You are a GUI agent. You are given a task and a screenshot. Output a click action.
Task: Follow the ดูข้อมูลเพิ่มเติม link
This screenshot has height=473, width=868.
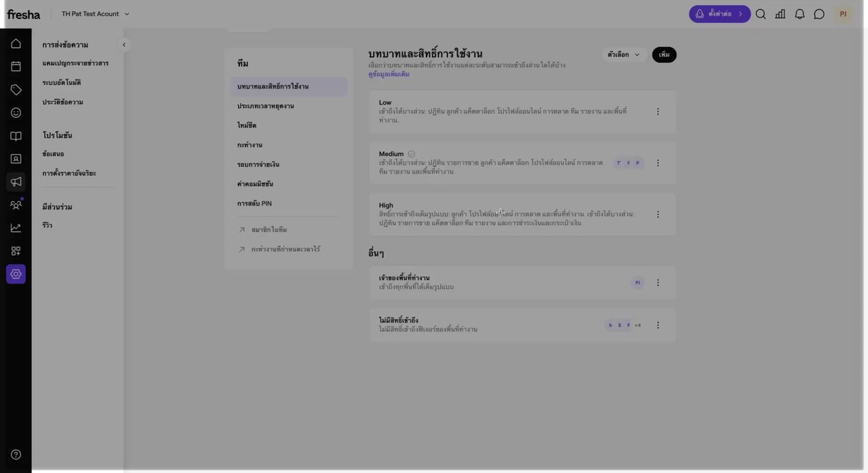389,74
